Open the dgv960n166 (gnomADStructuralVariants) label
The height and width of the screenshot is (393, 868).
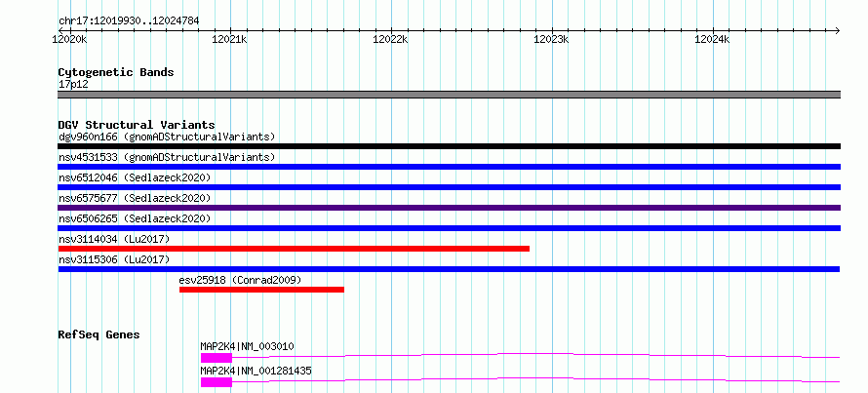click(x=167, y=137)
